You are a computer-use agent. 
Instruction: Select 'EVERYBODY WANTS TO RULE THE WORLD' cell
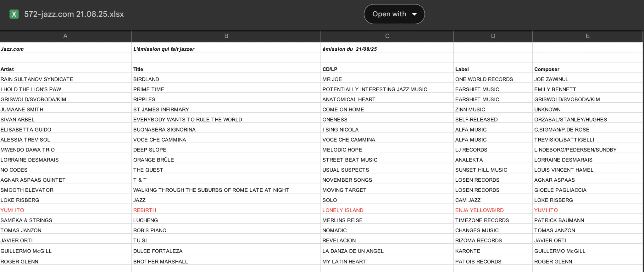click(226, 118)
